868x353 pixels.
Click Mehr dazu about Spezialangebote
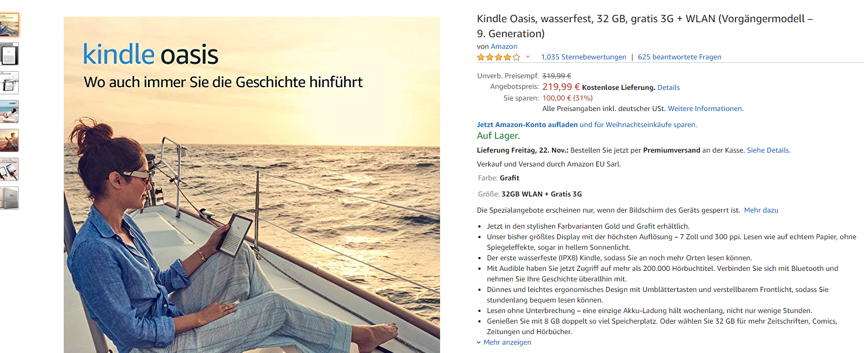tap(761, 210)
